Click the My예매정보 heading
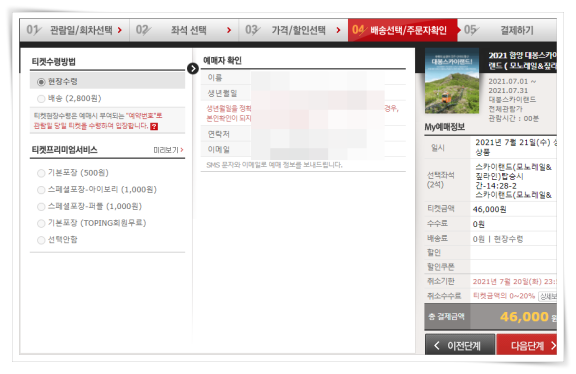Image resolution: width=576 pixels, height=374 pixels. click(x=445, y=127)
